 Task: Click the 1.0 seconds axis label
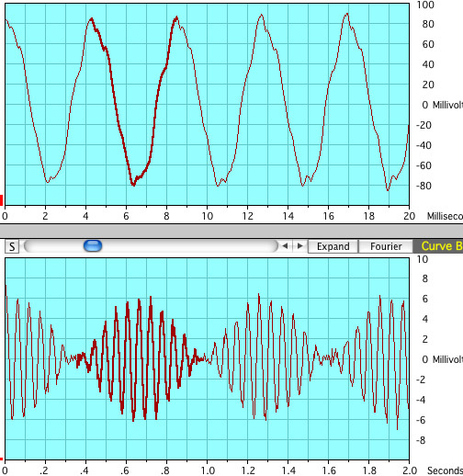point(208,470)
